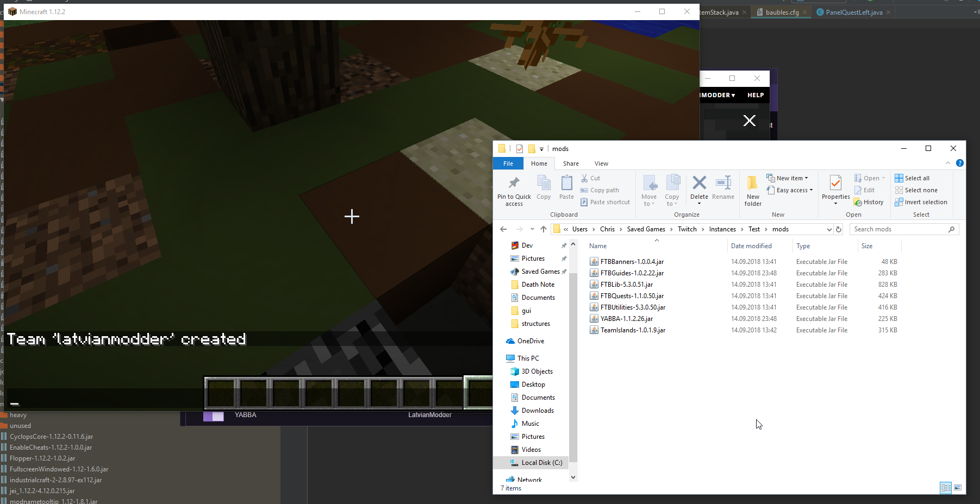Click Invert selection button
980x504 pixels.
(921, 202)
